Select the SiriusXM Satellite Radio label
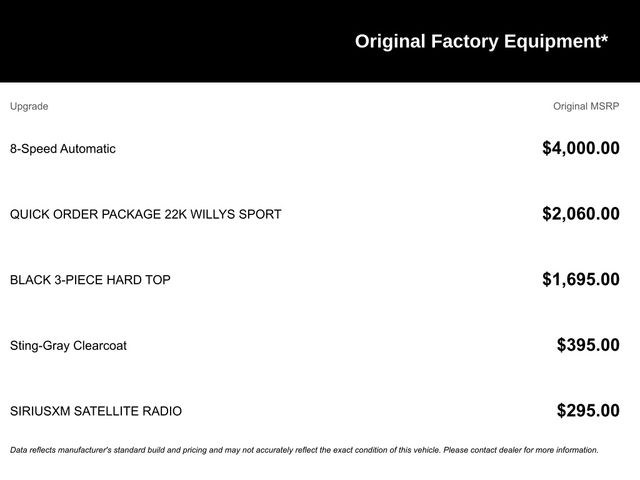The image size is (640, 480). click(96, 411)
